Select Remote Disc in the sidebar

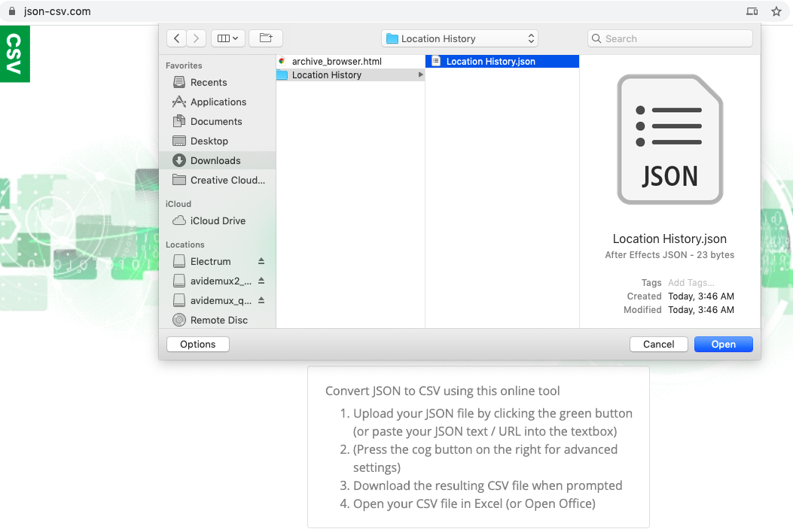[x=218, y=321]
